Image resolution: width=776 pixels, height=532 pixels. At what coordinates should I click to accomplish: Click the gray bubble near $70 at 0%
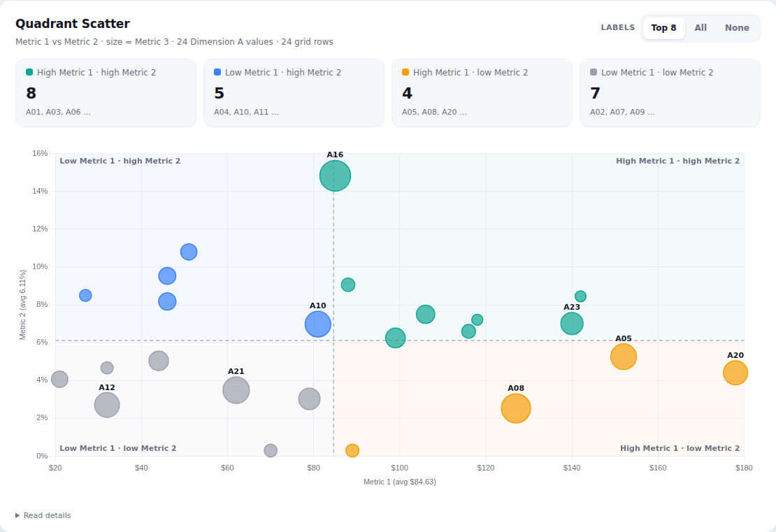pos(271,450)
